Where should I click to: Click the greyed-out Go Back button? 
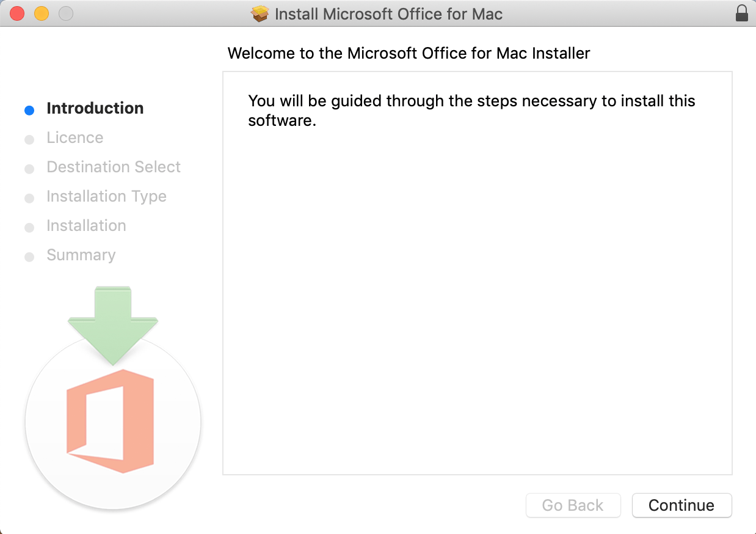pyautogui.click(x=573, y=505)
